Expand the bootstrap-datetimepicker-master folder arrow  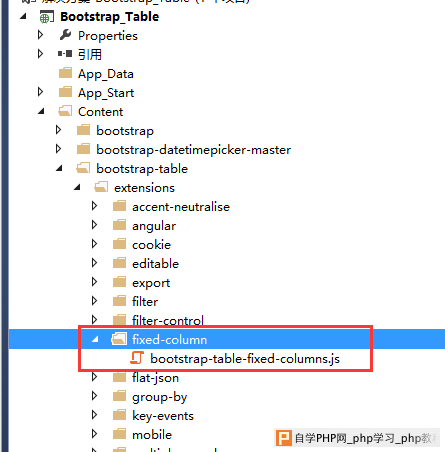pos(58,149)
